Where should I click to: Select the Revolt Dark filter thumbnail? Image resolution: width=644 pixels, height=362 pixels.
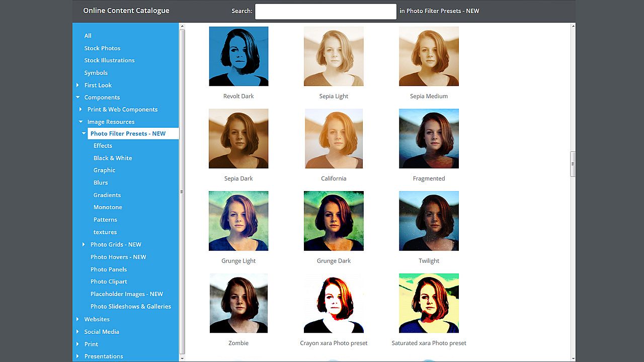coord(238,56)
